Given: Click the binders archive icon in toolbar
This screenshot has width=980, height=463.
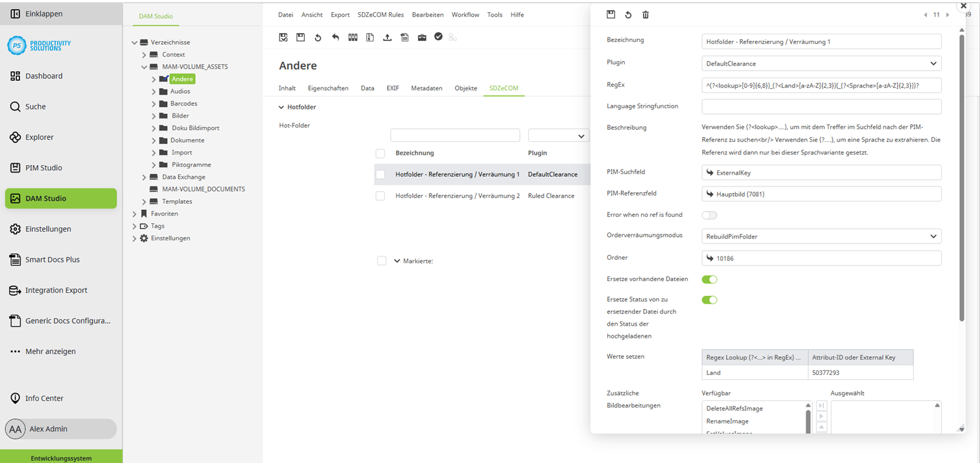Looking at the screenshot, I should point(353,38).
